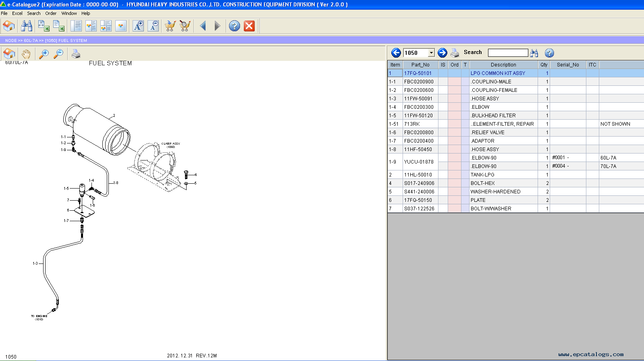
Task: Open the Excel menu
Action: coord(17,13)
